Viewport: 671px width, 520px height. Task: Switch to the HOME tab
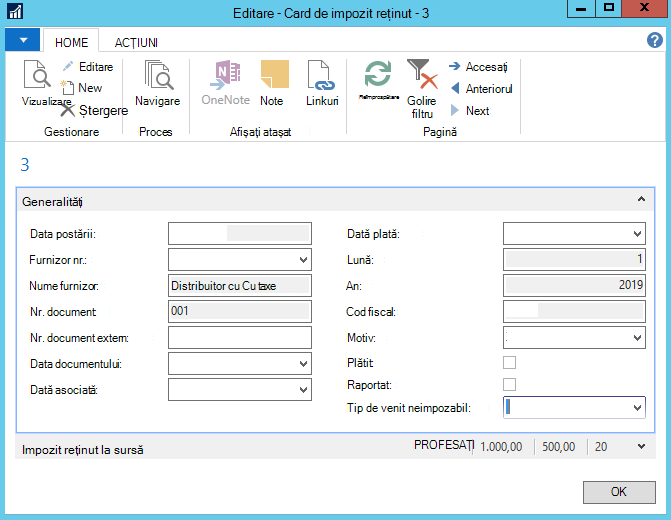(x=71, y=42)
